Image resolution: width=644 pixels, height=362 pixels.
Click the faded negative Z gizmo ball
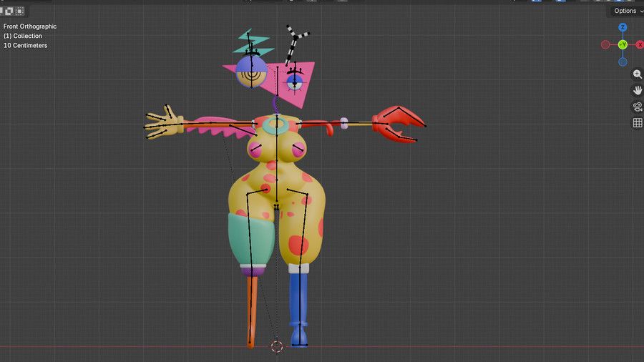point(623,62)
